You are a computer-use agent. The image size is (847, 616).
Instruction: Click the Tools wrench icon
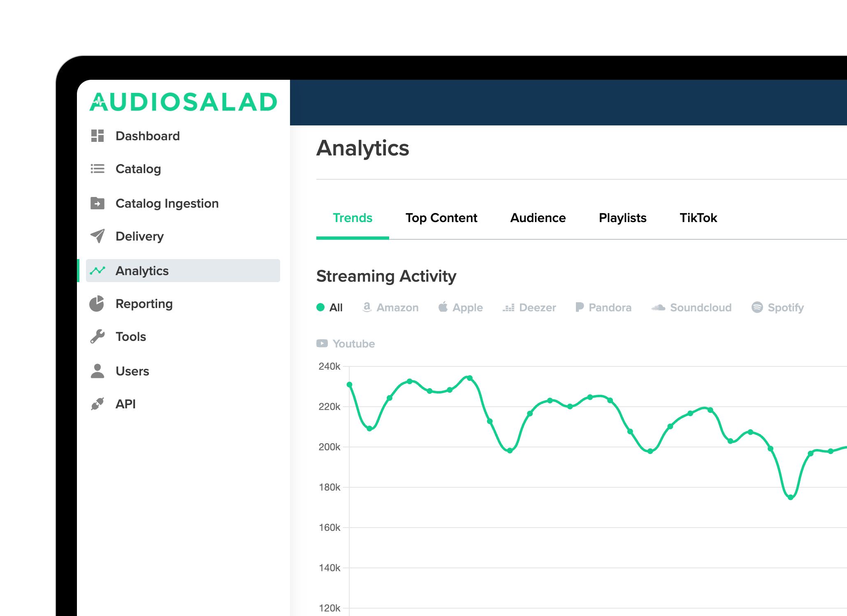[x=97, y=336]
